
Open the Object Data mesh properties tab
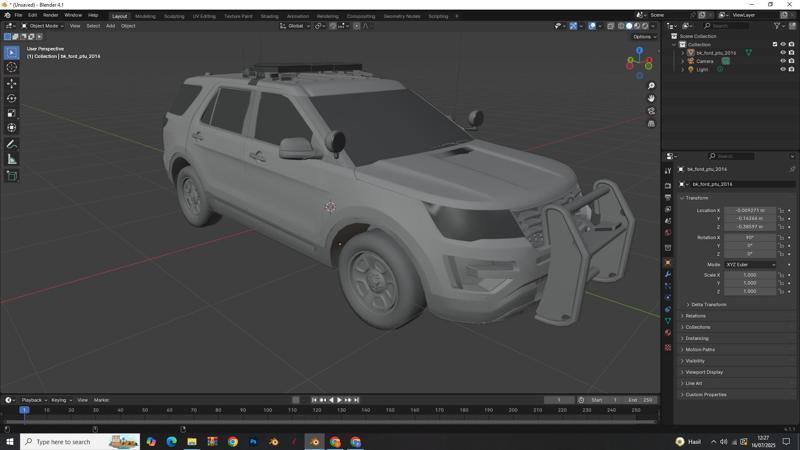tap(668, 321)
